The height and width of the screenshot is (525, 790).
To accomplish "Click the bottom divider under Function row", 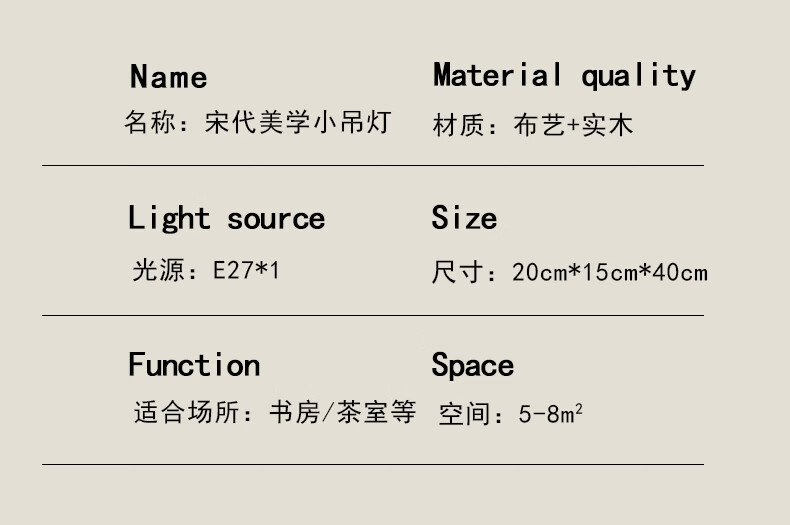I will [x=372, y=464].
